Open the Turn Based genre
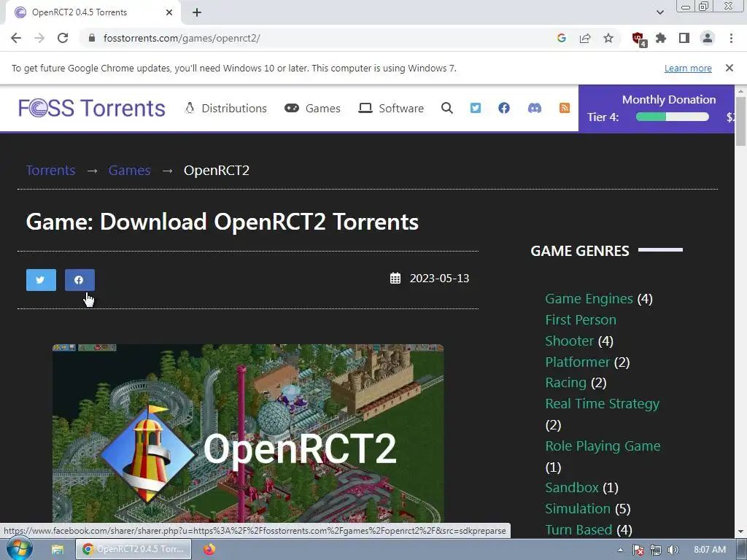747x560 pixels. pyautogui.click(x=578, y=529)
